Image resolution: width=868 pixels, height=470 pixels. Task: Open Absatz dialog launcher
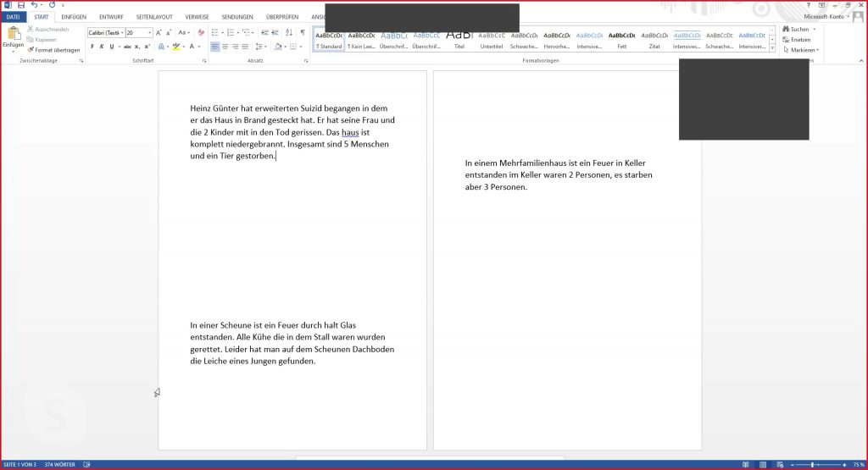(305, 61)
